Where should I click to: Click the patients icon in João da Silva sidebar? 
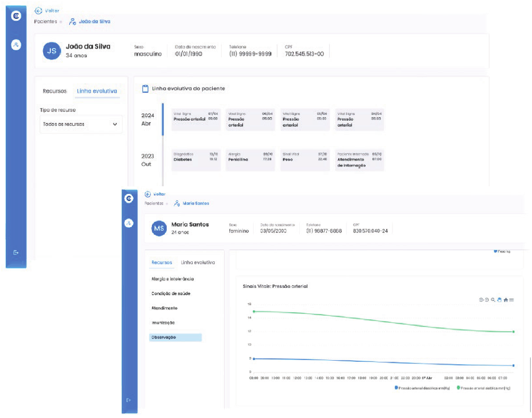click(16, 44)
